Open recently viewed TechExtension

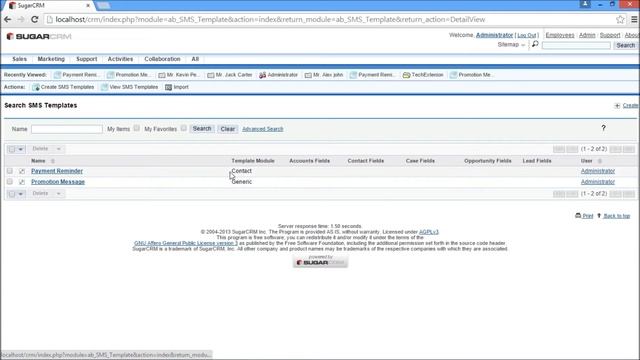pyautogui.click(x=423, y=75)
